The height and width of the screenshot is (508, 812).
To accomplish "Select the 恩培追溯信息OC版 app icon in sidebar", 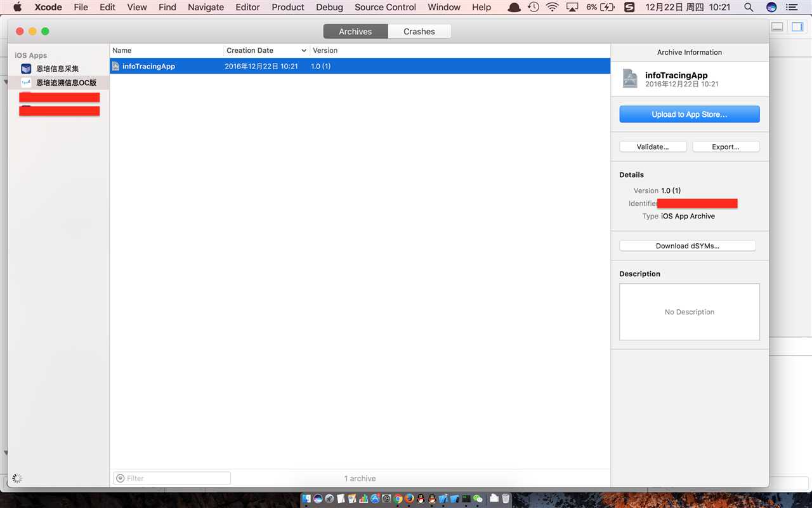I will pos(26,83).
